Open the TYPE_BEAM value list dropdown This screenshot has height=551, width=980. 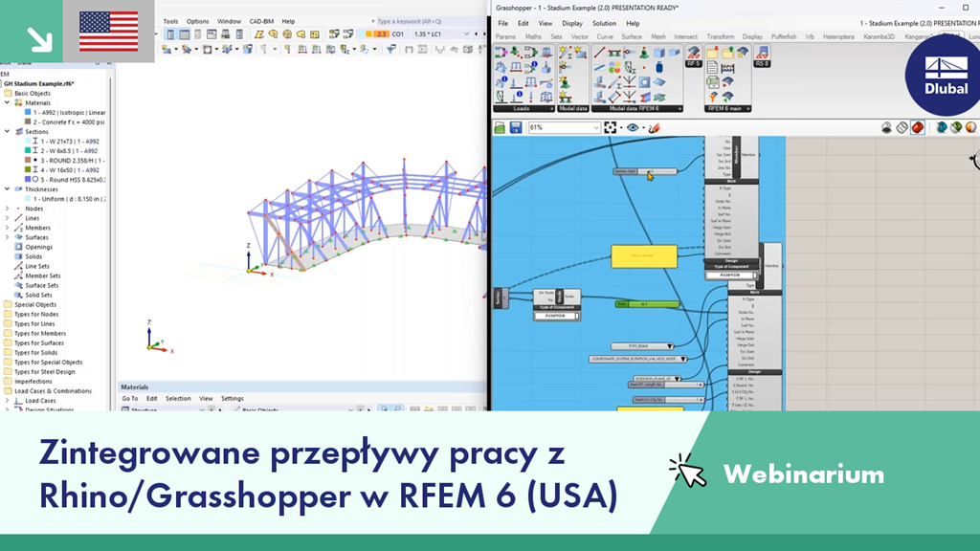tap(669, 346)
